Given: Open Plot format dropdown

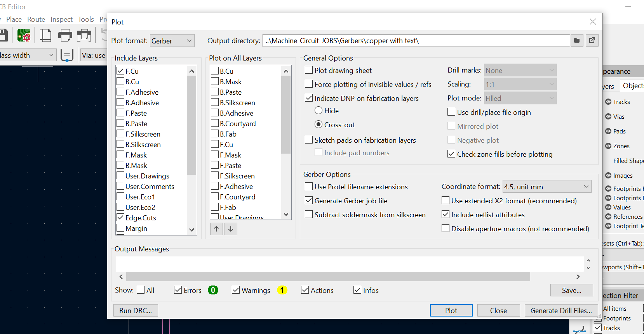Looking at the screenshot, I should tap(172, 41).
